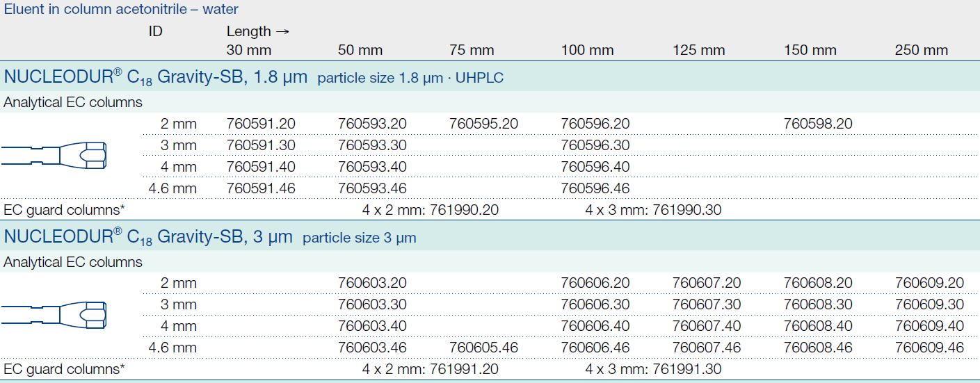Click part number 760603.40

(x=372, y=326)
